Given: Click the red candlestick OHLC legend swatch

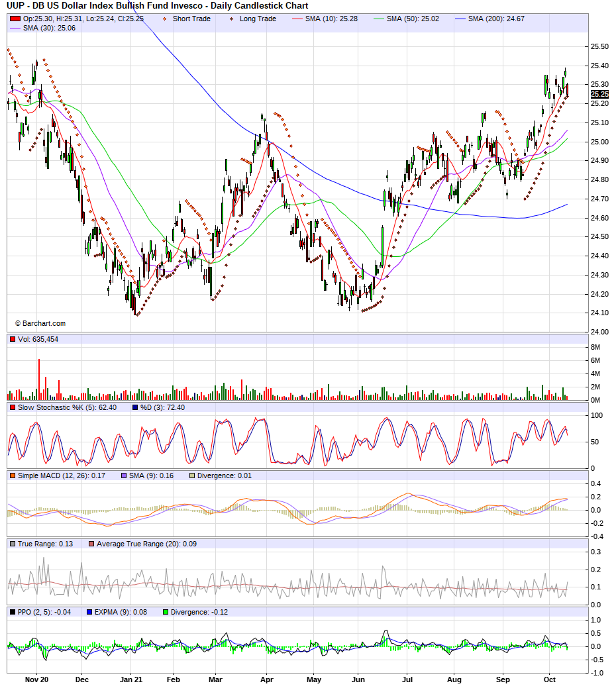Looking at the screenshot, I should 15,19.
